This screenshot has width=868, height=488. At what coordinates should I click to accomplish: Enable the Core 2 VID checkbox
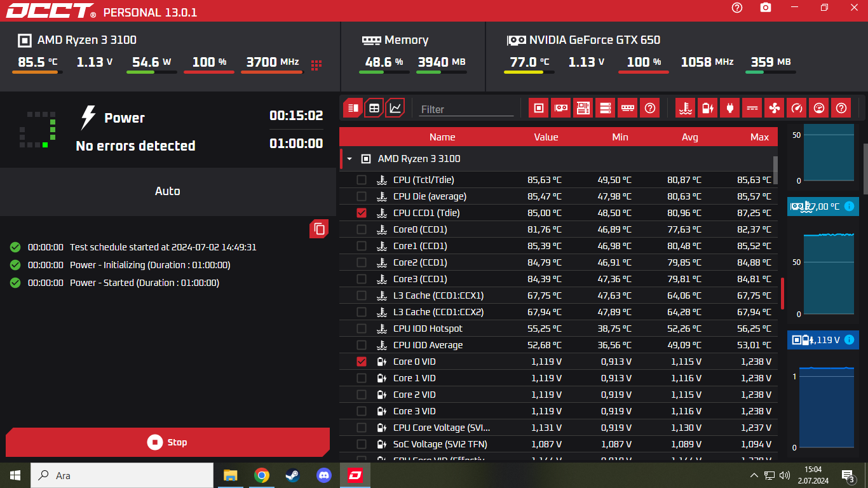362,395
